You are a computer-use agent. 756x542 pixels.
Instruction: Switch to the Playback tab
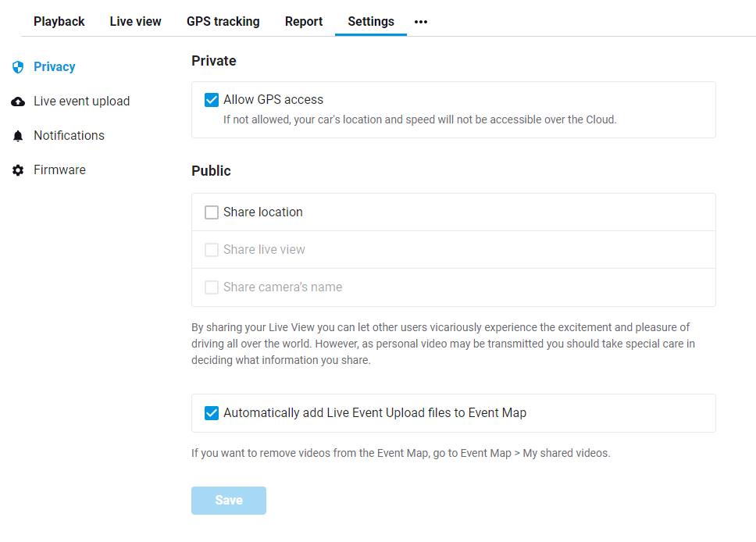pos(59,22)
